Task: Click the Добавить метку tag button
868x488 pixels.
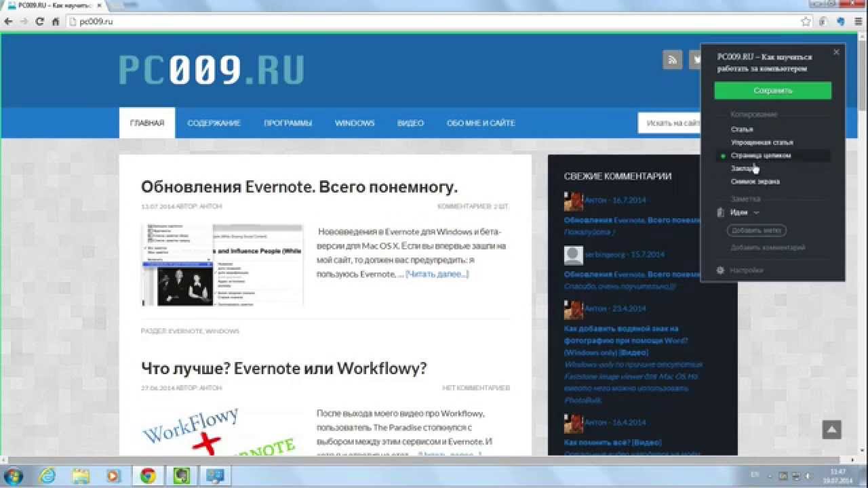Action: coord(757,230)
